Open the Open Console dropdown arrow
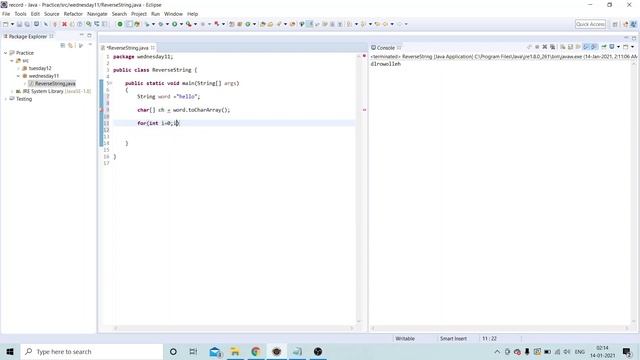This screenshot has width=640, height=360. (x=632, y=47)
